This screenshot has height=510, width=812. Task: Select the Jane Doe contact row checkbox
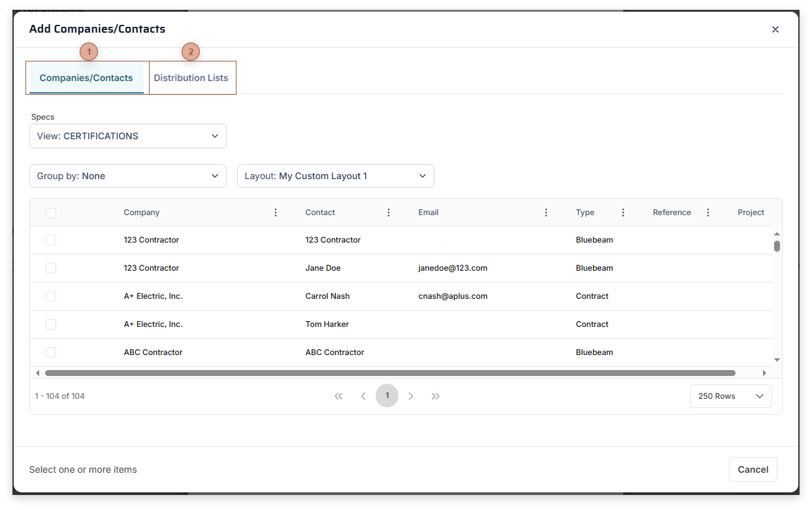(x=51, y=267)
